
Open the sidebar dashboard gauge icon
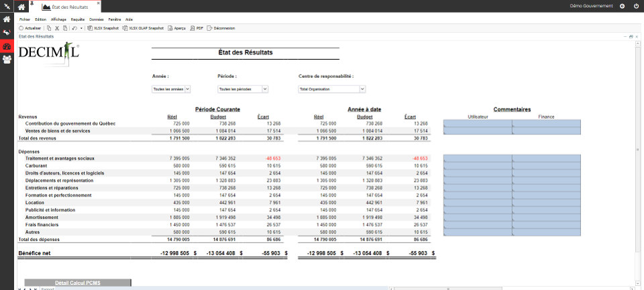coord(7,46)
